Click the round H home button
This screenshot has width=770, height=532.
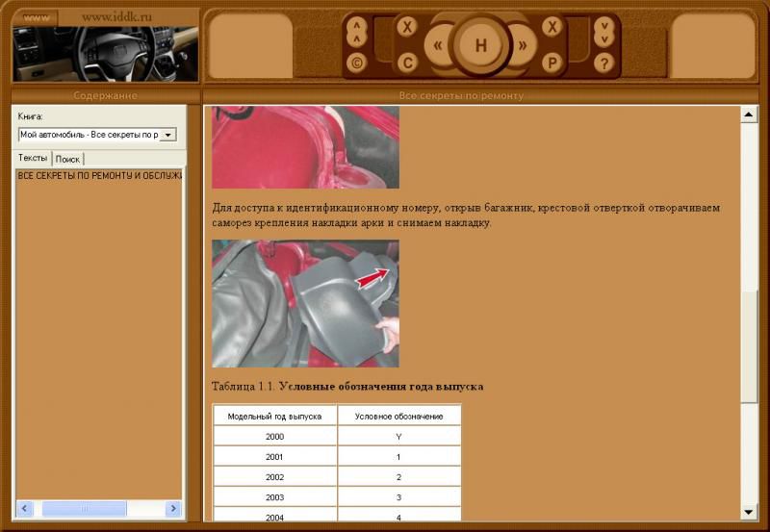pyautogui.click(x=480, y=45)
